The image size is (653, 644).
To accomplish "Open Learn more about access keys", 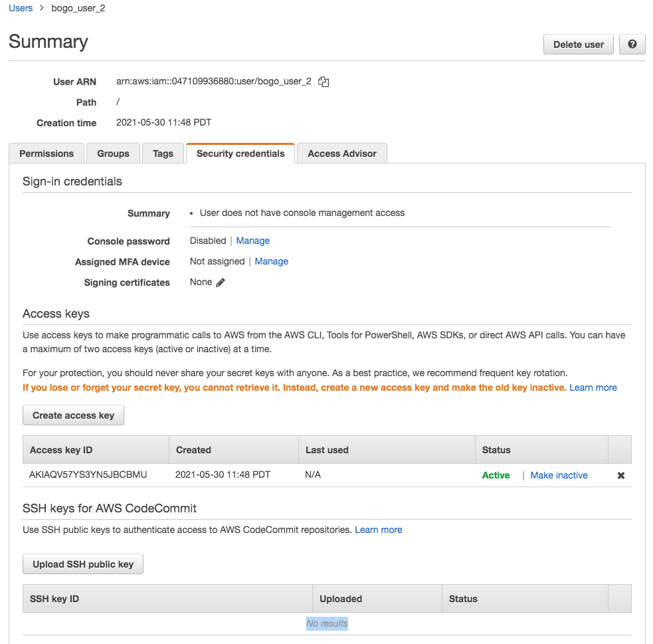I will point(593,387).
